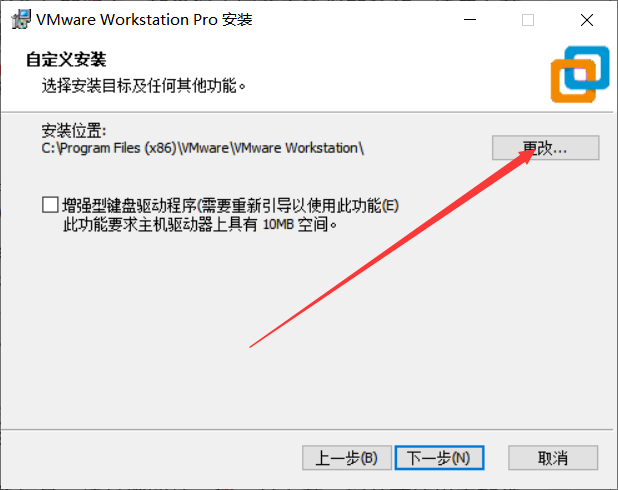Click the VMware Workstation Pro 安装 title text
Viewport: 618px width, 490px height.
point(144,20)
